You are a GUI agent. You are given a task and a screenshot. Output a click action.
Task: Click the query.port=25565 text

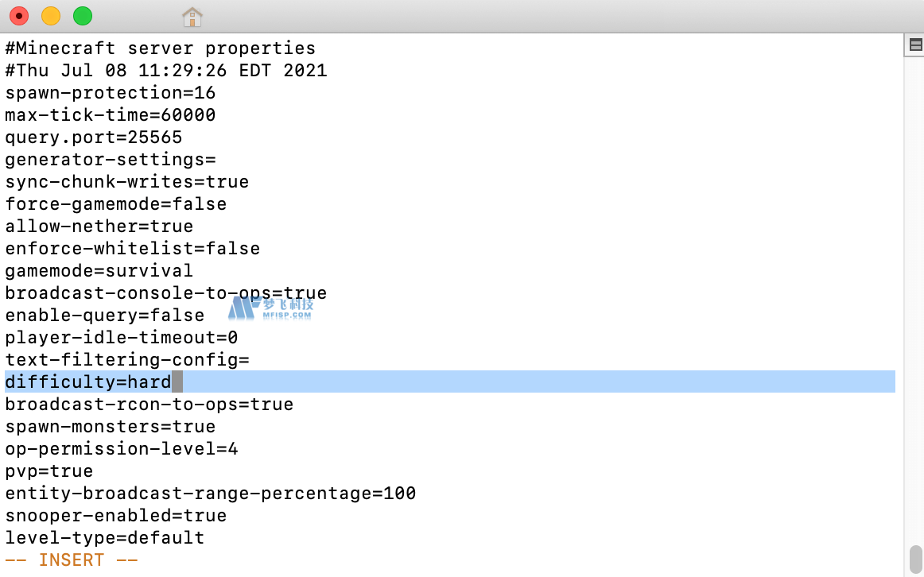pos(94,137)
